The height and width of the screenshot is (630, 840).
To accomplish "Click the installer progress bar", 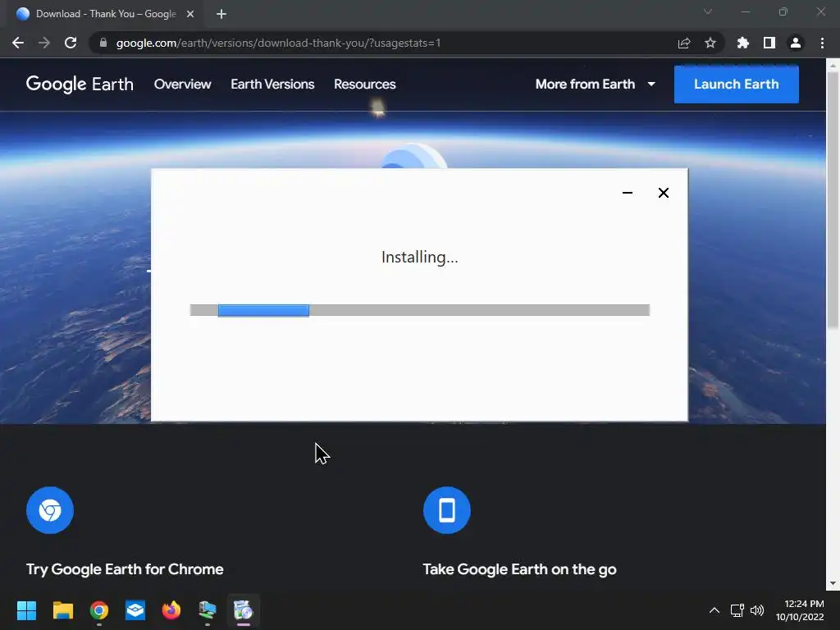I will click(420, 310).
